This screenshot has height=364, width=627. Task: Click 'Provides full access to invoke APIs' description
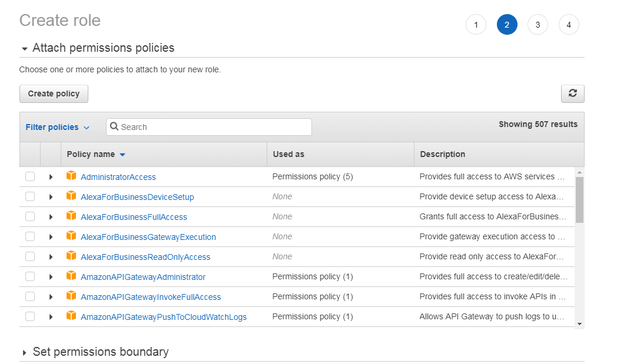click(x=492, y=296)
